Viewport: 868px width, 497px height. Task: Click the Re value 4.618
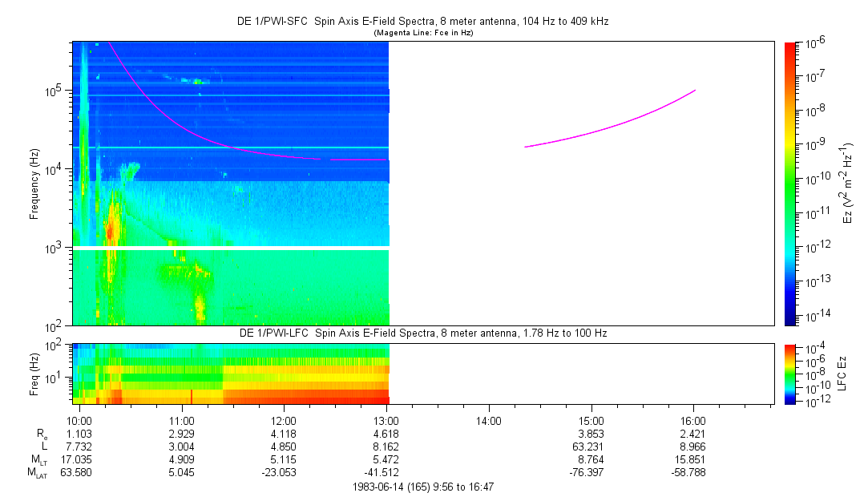click(386, 434)
